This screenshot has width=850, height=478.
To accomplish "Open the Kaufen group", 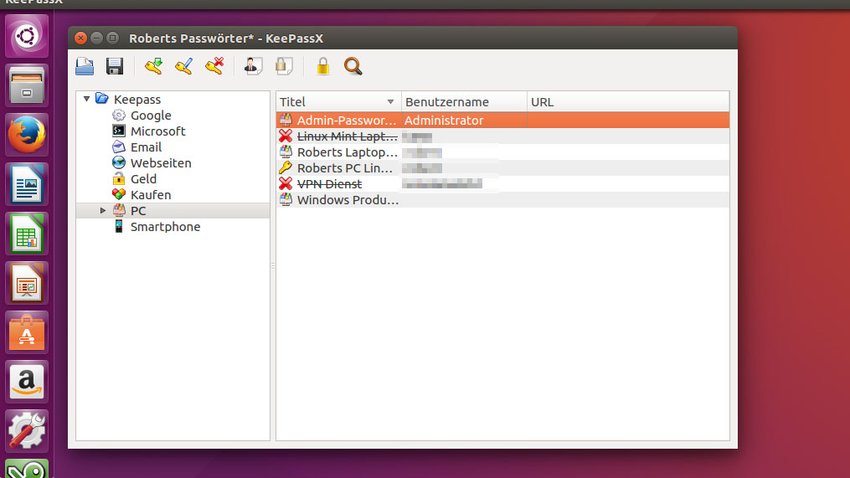I will pyautogui.click(x=151, y=195).
